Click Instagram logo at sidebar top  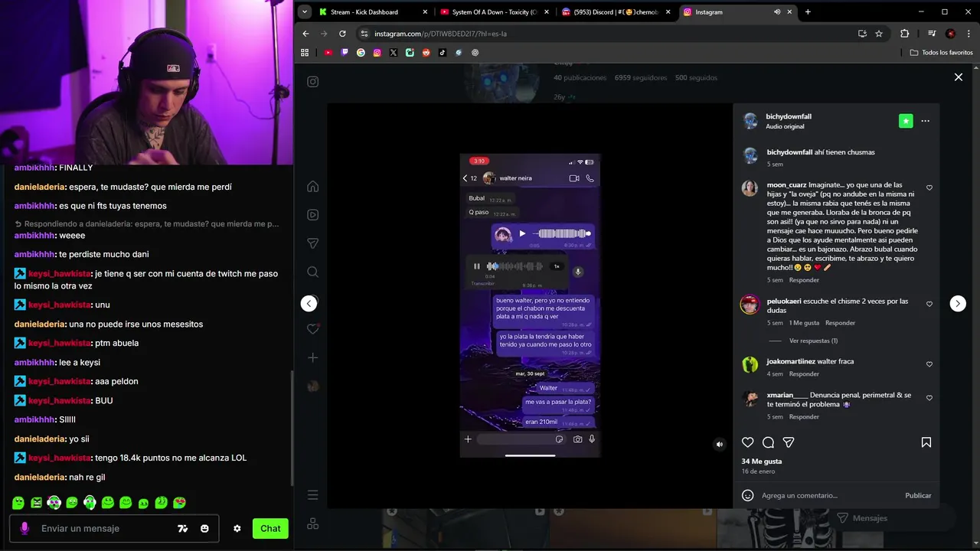(312, 82)
